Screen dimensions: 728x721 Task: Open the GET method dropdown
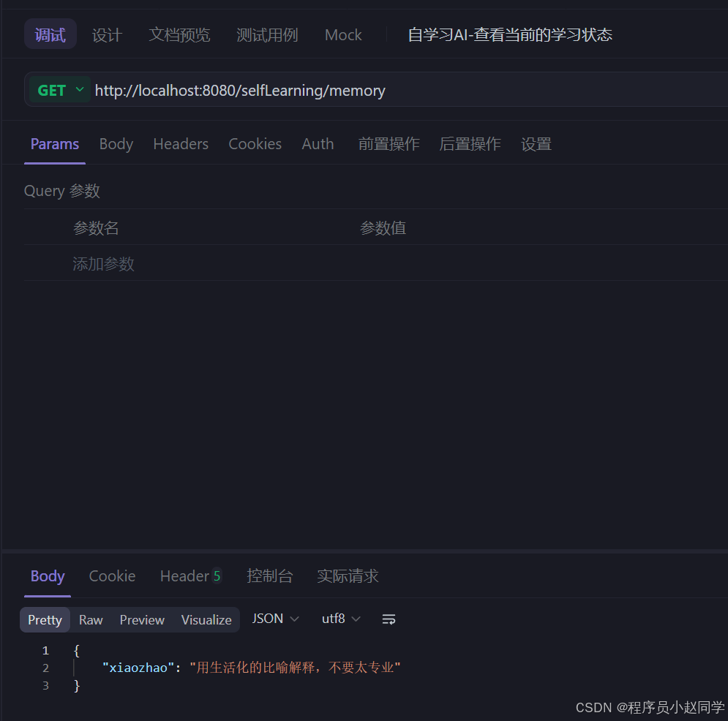tap(60, 90)
